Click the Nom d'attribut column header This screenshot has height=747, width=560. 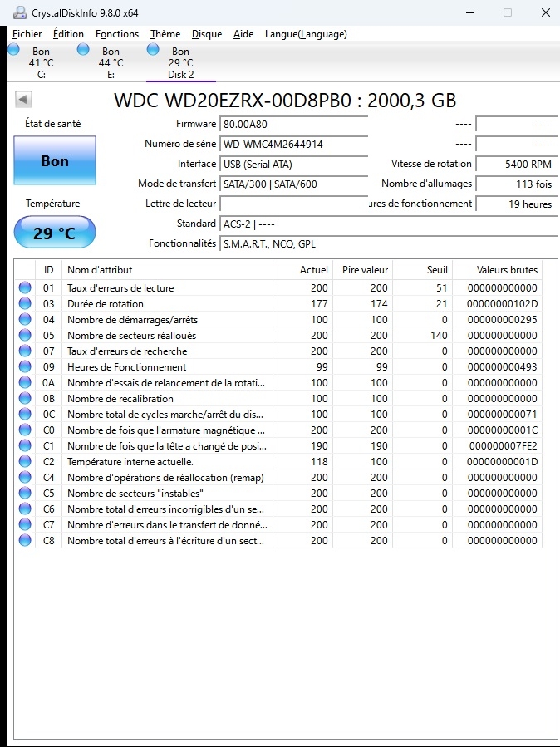[x=167, y=270]
